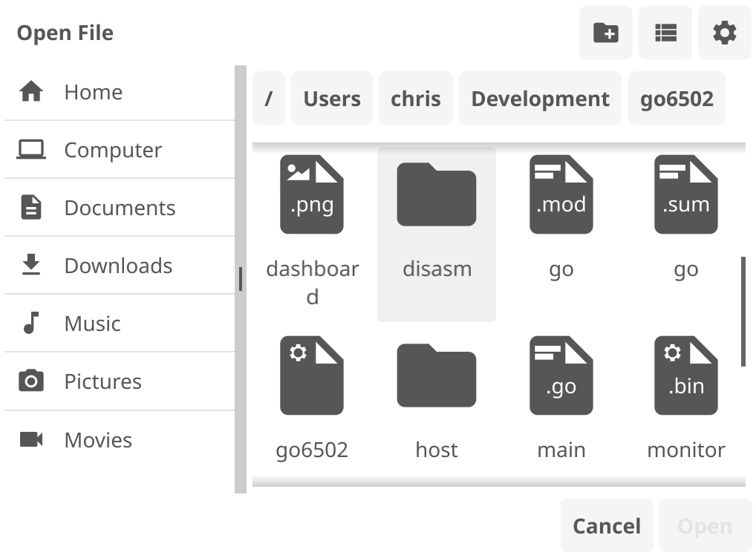This screenshot has height=558, width=756.
Task: Open Downloads in the sidebar
Action: click(x=120, y=265)
